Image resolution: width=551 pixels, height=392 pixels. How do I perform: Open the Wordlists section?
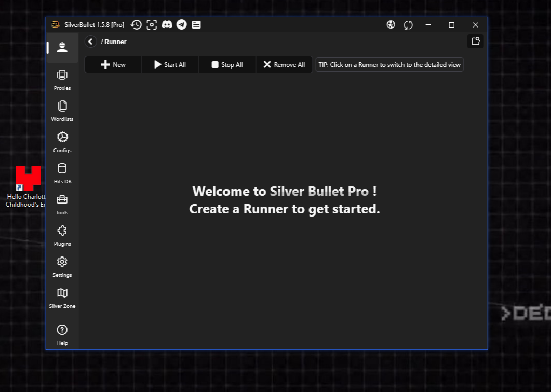(x=62, y=111)
